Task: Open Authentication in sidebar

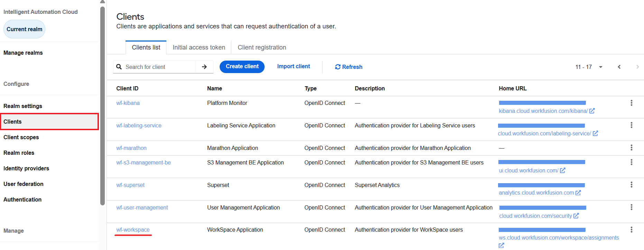Action: point(22,199)
